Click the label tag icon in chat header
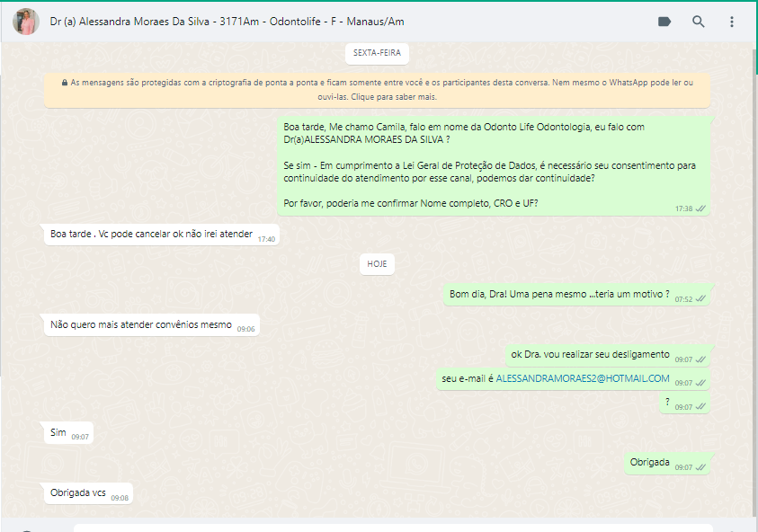 pos(664,22)
